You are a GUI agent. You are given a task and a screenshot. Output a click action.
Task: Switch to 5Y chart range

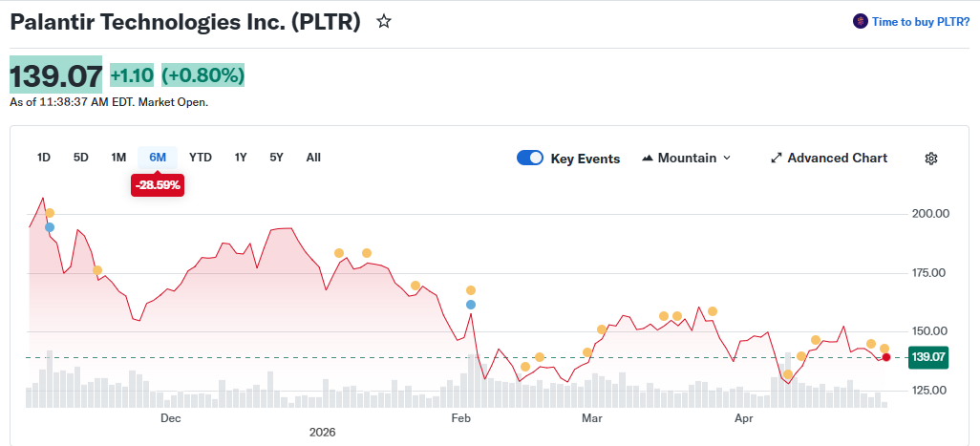click(276, 158)
